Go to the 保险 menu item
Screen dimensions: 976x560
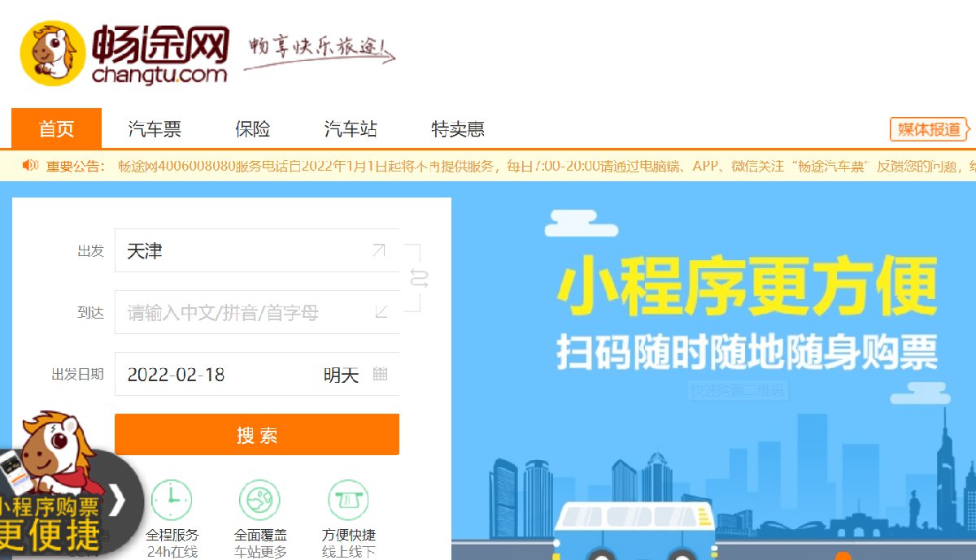(252, 128)
